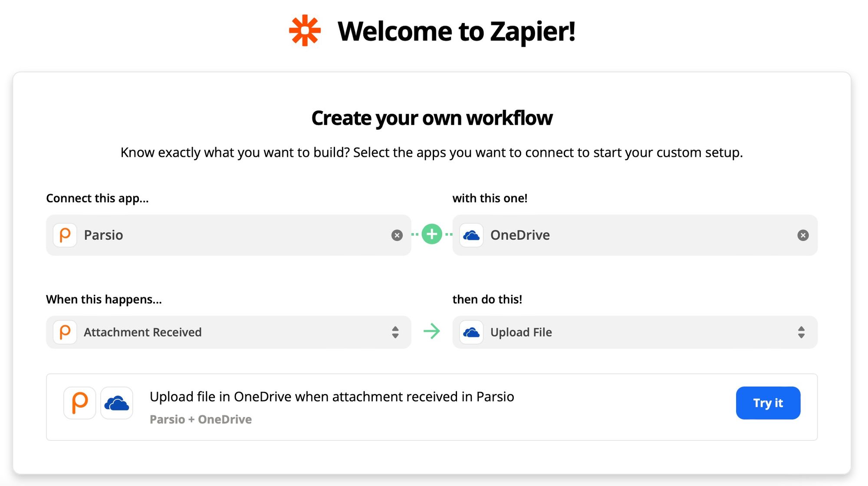Click the Attachment Received dropdown's up-down arrows

[x=395, y=332]
